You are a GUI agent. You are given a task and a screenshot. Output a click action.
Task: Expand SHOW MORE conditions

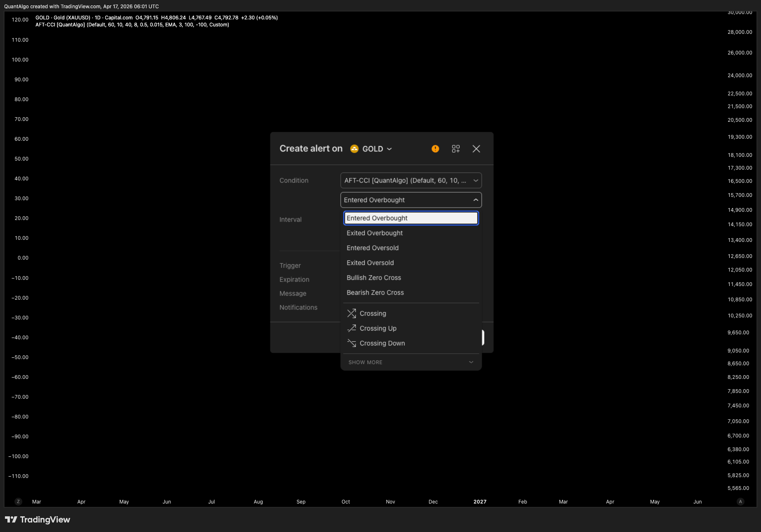tap(411, 362)
